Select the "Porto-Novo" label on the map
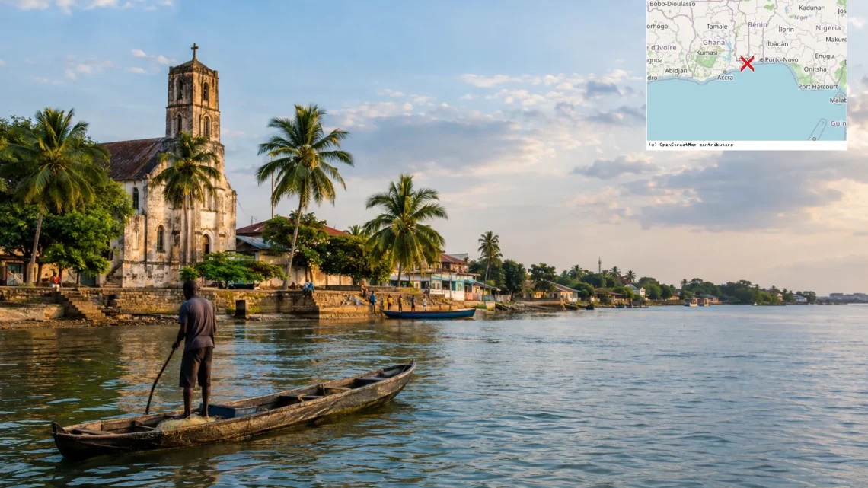Screen dimensions: 868x488 click(781, 59)
